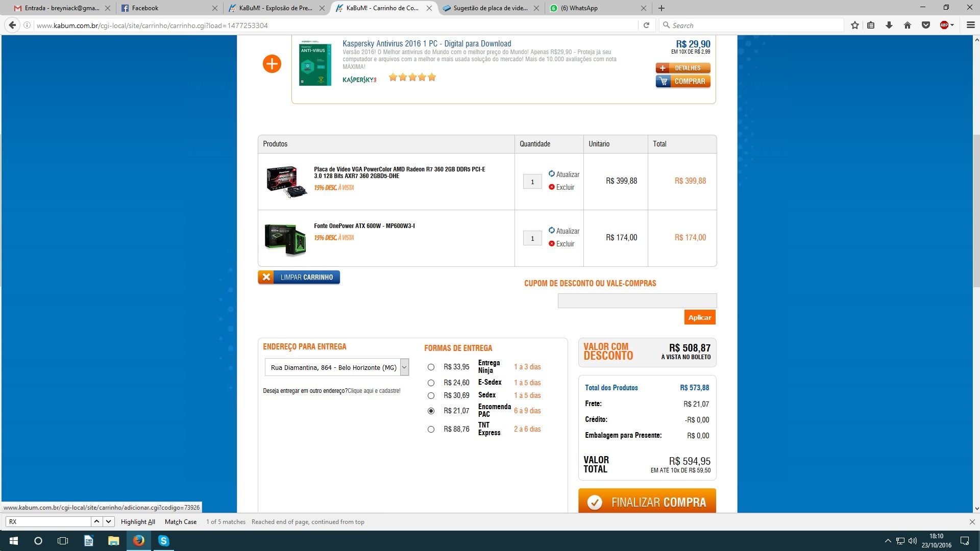Screen dimensions: 980x551
Task: Click Atualizar for Fonte OnePower row
Action: point(564,231)
